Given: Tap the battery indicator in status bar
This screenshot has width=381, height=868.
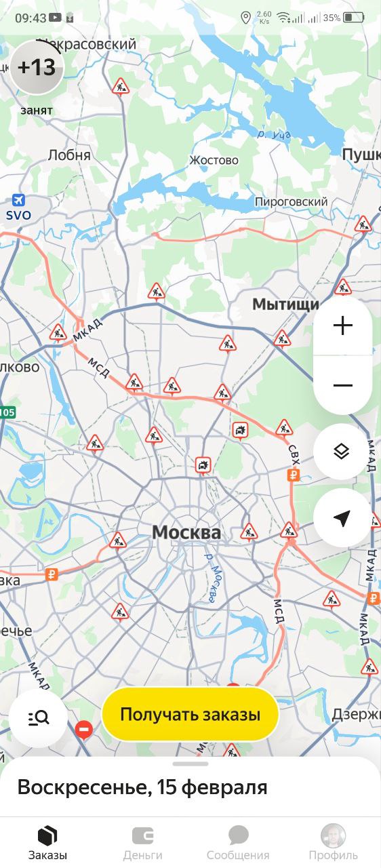Looking at the screenshot, I should (353, 18).
